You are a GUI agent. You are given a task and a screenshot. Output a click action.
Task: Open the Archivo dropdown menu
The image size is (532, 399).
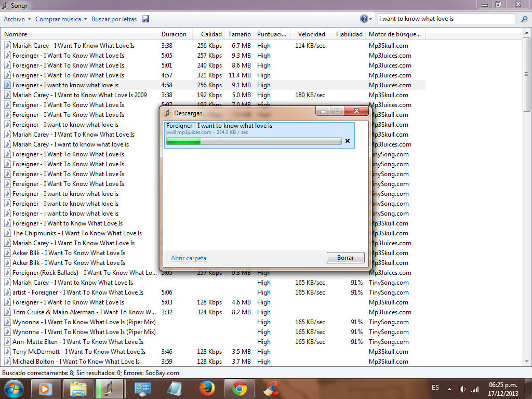pyautogui.click(x=17, y=19)
